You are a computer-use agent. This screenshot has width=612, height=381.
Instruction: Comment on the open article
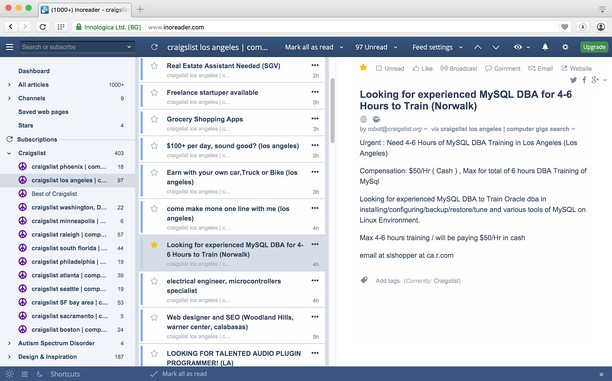(503, 68)
